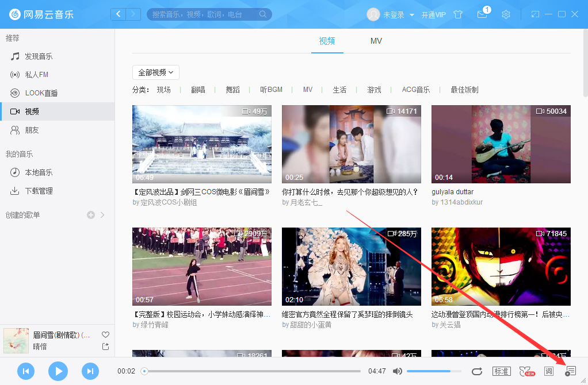This screenshot has height=385, width=588.
Task: Click the 开通VIP link
Action: [434, 14]
